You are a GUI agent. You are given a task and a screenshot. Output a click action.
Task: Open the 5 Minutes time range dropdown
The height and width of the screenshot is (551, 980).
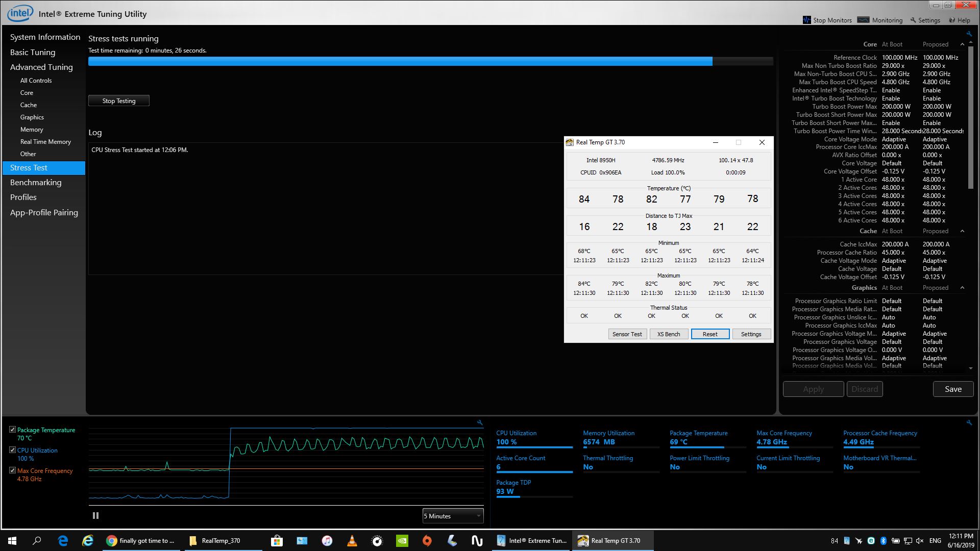453,516
